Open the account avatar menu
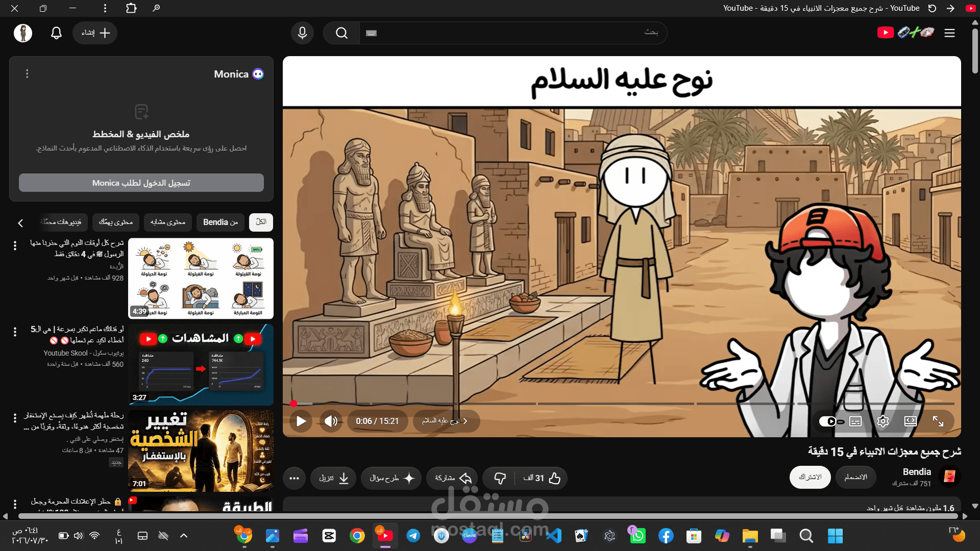The image size is (980, 551). 23,33
